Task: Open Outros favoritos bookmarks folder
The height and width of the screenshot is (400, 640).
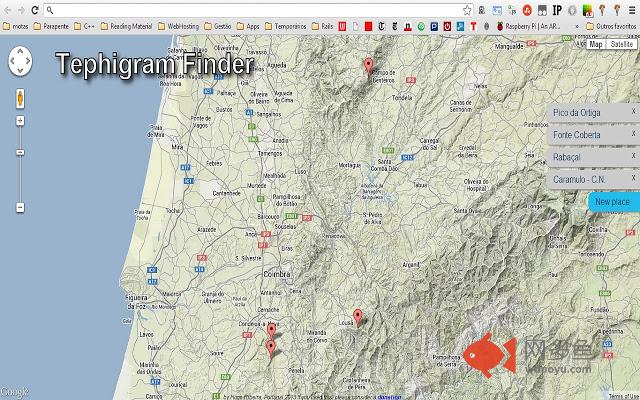Action: [x=611, y=27]
